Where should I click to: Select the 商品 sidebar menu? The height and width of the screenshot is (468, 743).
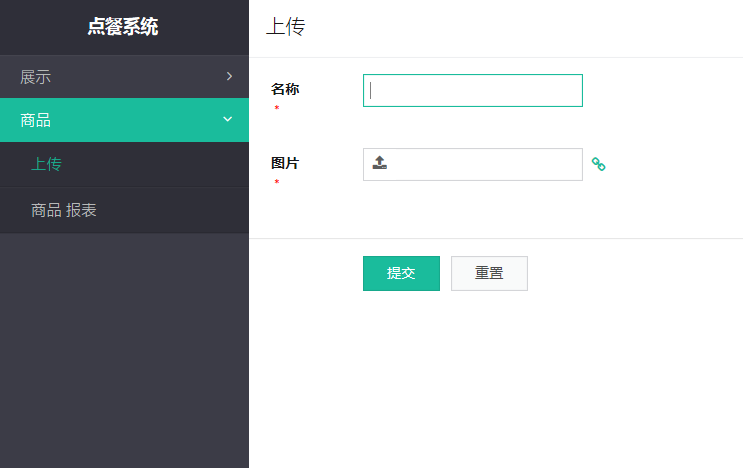[124, 120]
